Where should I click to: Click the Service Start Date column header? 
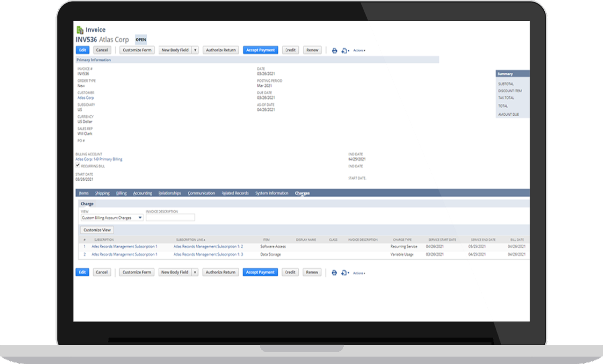pyautogui.click(x=442, y=240)
